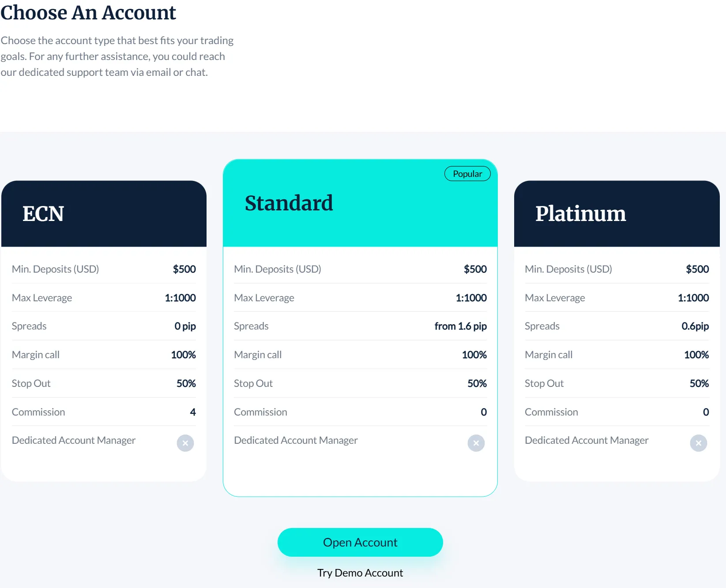726x588 pixels.
Task: Select the Platinum account card header
Action: 617,213
